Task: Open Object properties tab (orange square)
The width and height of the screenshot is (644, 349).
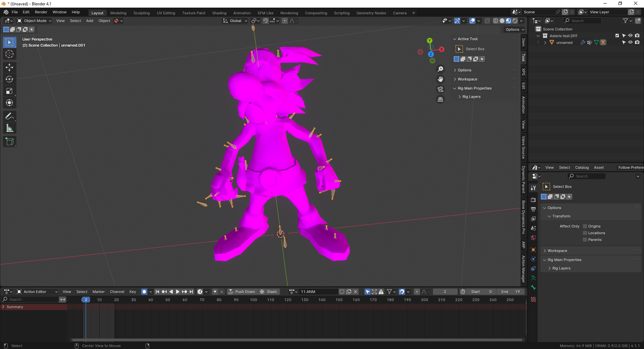Action: [x=533, y=250]
